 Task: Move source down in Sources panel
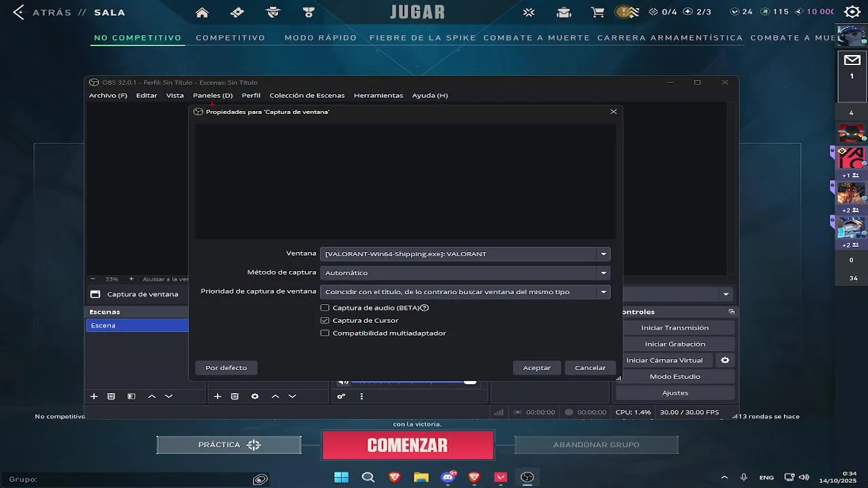[292, 396]
